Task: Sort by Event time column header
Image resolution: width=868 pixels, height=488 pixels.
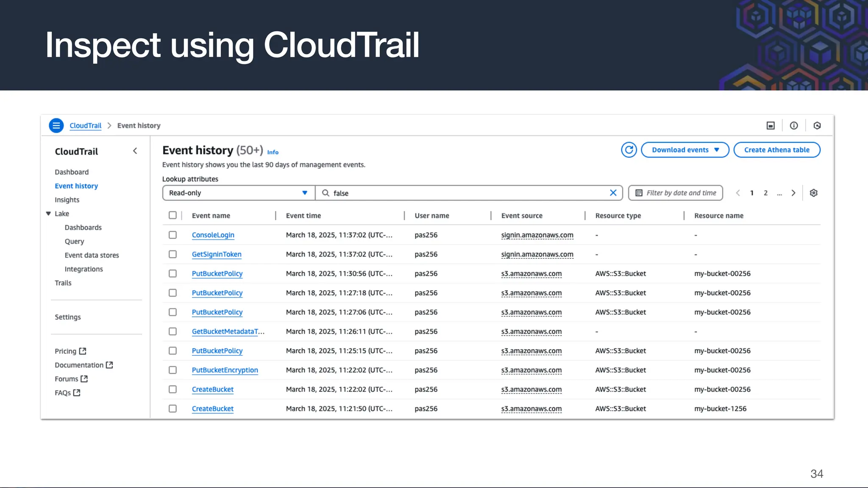Action: [303, 215]
